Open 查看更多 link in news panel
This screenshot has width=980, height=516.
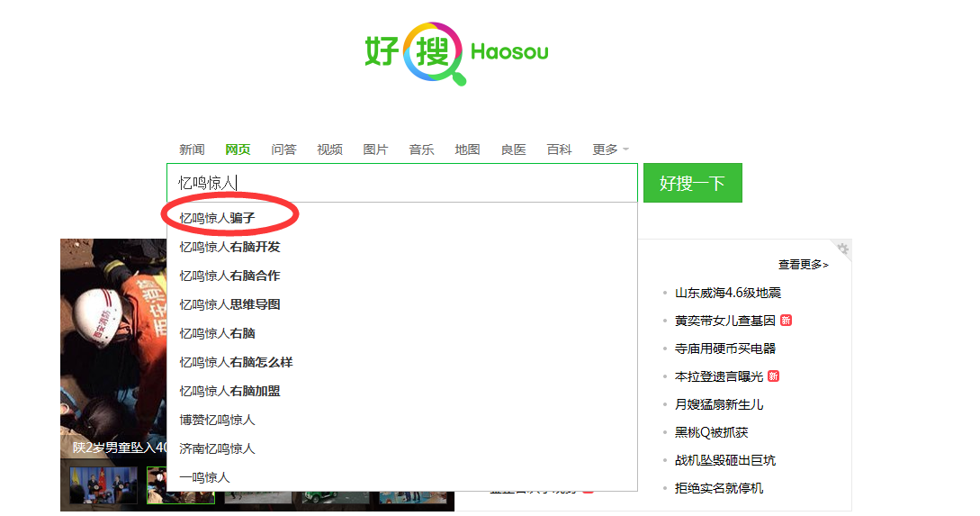coord(803,265)
